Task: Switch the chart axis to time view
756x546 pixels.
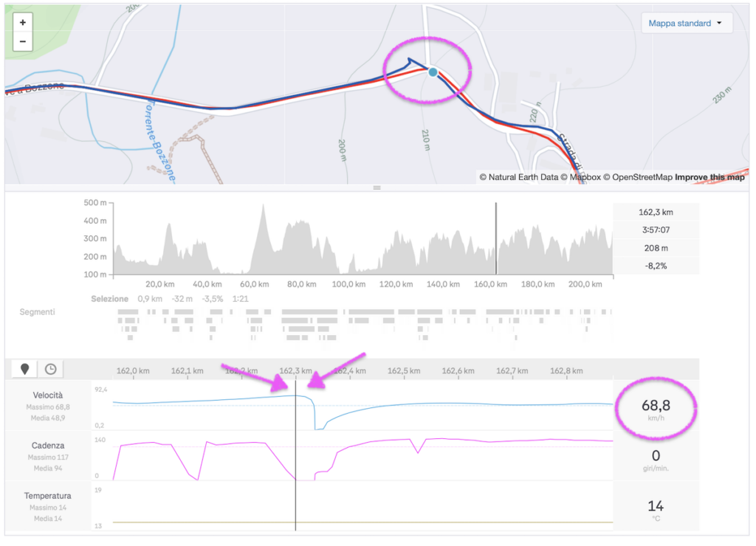Action: tap(50, 369)
